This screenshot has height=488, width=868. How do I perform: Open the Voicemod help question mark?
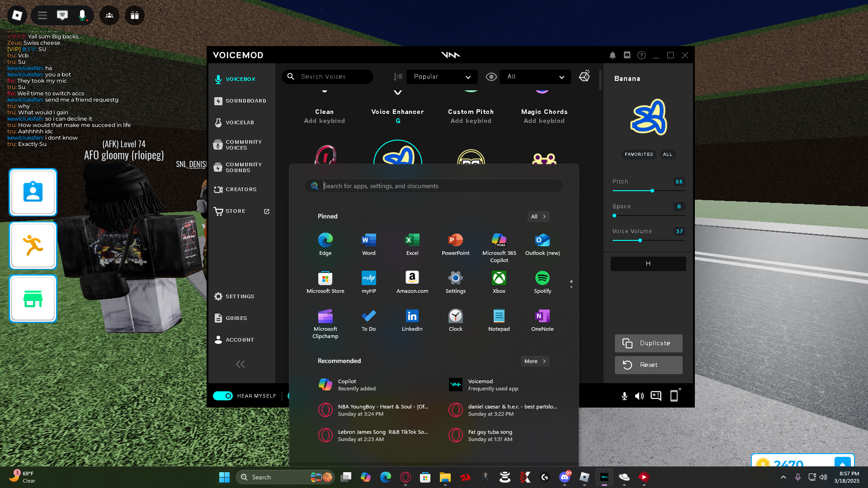coord(642,55)
